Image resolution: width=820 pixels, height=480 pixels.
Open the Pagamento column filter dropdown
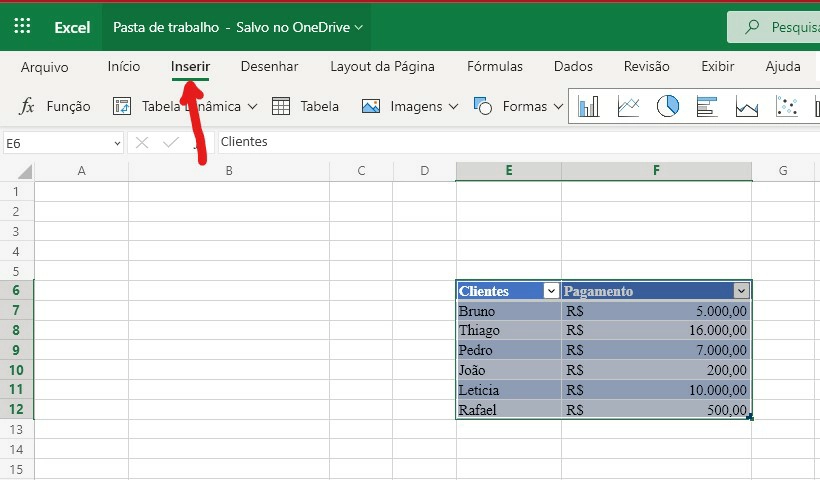pos(741,291)
